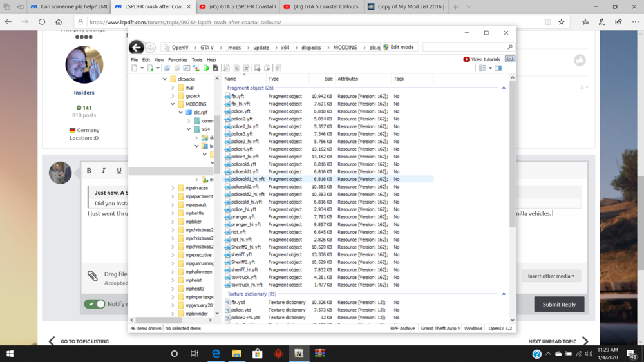Toggle underline formatting in the reply editor
The height and width of the screenshot is (362, 644).
[x=119, y=171]
